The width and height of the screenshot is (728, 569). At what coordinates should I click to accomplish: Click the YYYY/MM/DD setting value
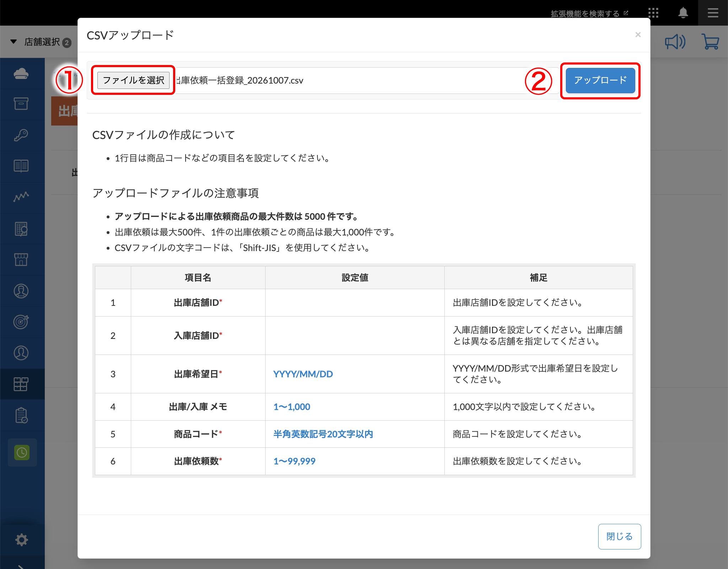303,374
